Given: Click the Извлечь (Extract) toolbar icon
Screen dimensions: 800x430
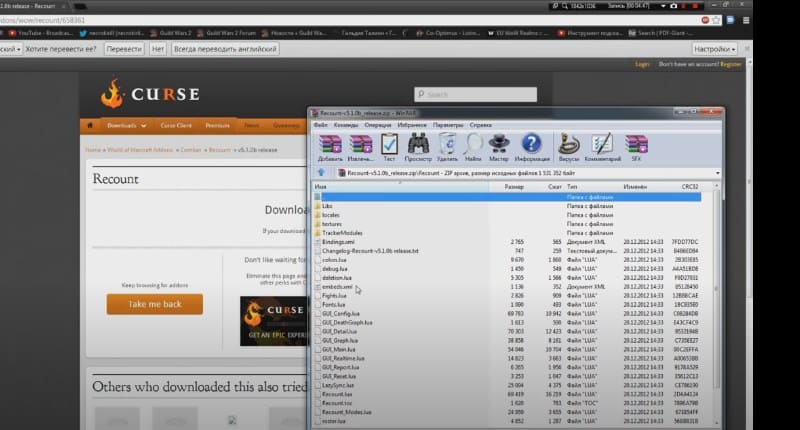Looking at the screenshot, I should click(361, 146).
